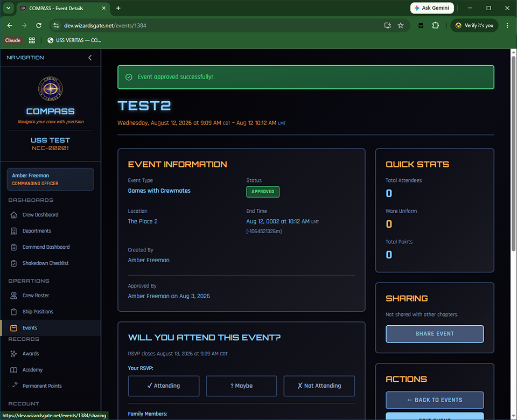Image resolution: width=517 pixels, height=420 pixels.
Task: Open Command Dashboard
Action: point(46,247)
